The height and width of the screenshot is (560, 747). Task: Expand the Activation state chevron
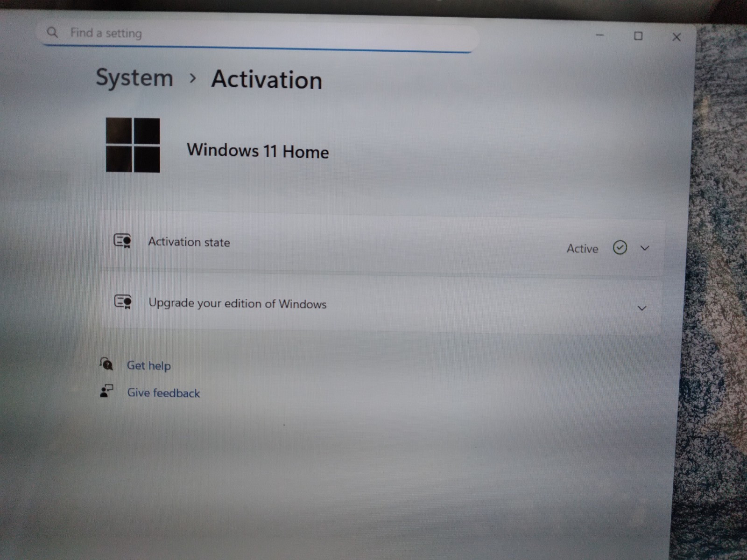point(645,248)
